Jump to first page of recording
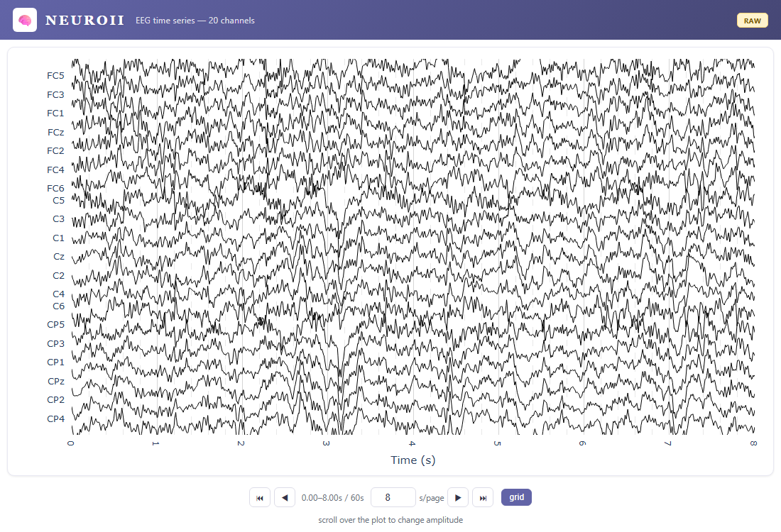This screenshot has width=781, height=532. [x=259, y=498]
